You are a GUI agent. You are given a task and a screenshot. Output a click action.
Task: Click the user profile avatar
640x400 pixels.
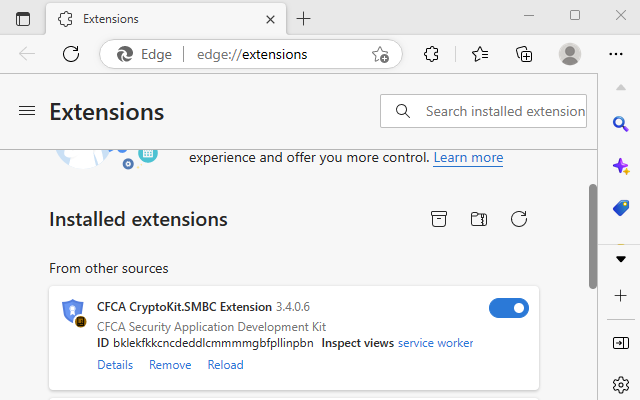click(x=570, y=54)
